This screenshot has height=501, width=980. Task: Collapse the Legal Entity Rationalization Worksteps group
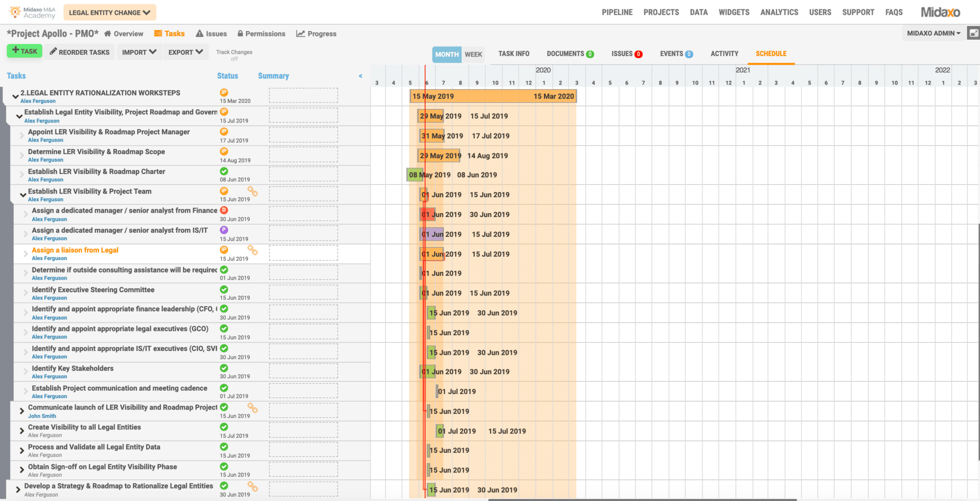point(15,96)
